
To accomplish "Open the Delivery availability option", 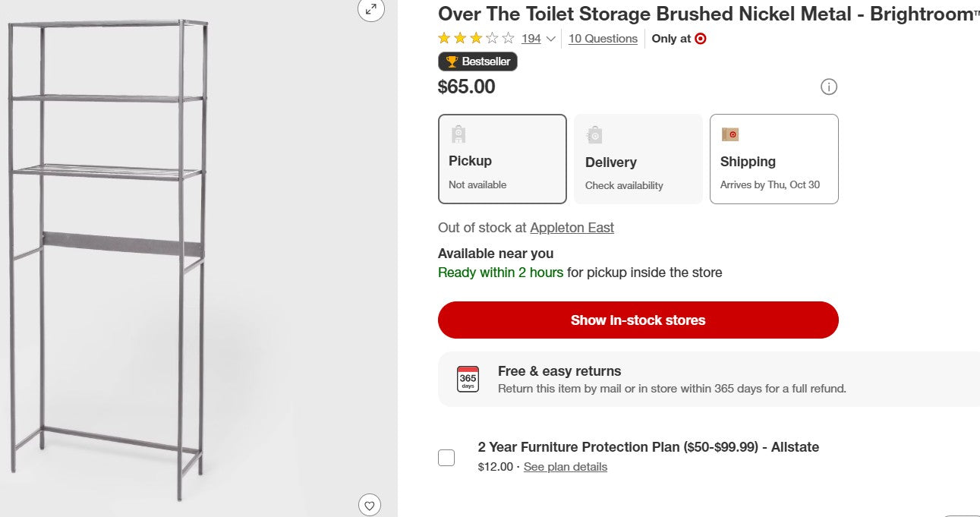I will pos(638,159).
